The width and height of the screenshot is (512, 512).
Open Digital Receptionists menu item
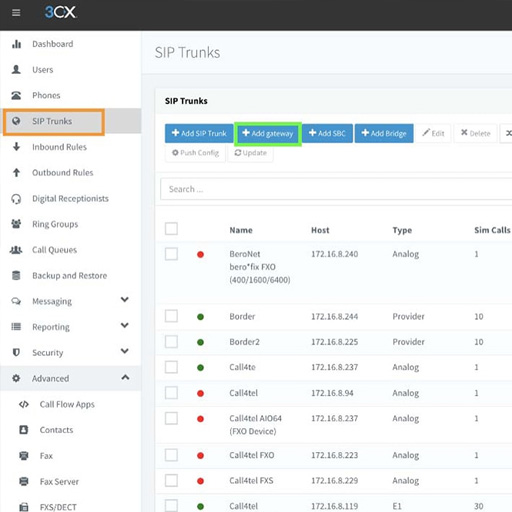click(70, 199)
